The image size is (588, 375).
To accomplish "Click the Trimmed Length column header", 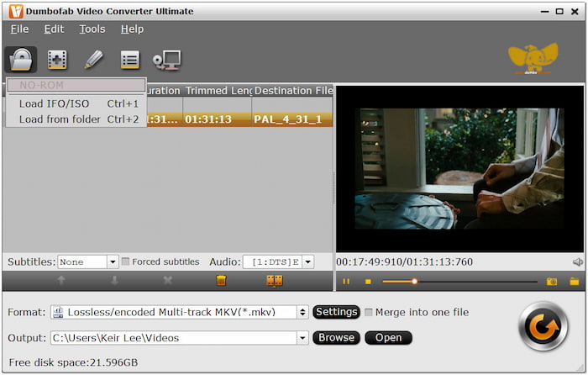I will [x=217, y=91].
